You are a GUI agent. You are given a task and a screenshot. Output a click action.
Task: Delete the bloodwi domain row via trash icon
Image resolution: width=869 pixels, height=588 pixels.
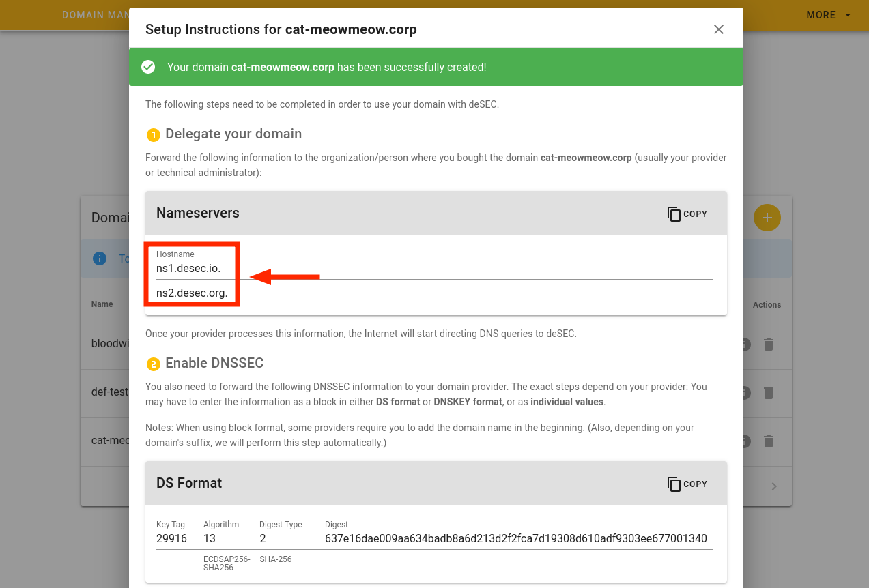click(x=769, y=344)
